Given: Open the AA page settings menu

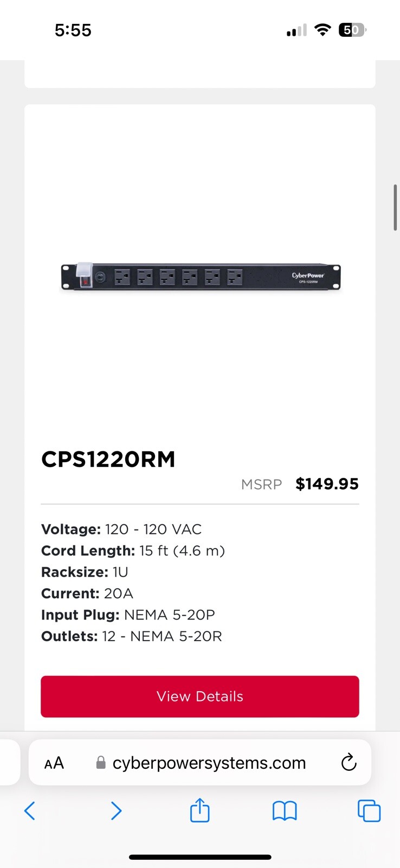Looking at the screenshot, I should point(54,763).
